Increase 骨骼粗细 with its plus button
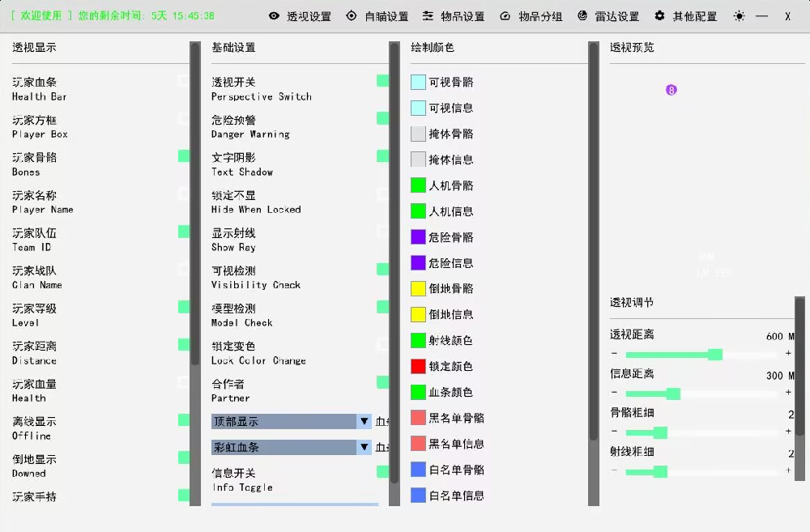The height and width of the screenshot is (532, 810). (788, 432)
